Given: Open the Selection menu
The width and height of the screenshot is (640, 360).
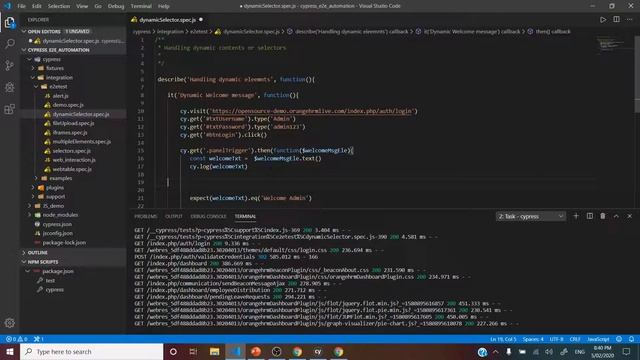Looking at the screenshot, I should (59, 6).
